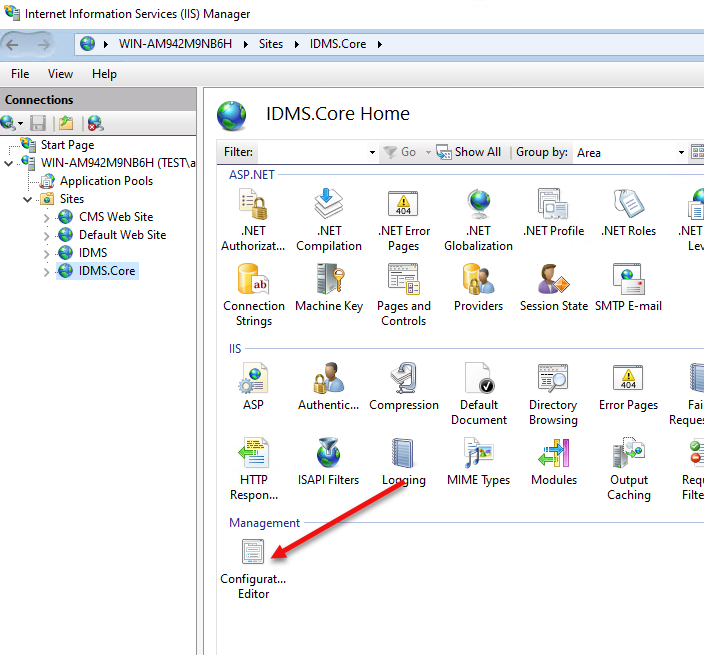Open the Group by Area dropdown
Viewport: 704px width, 655px height.
point(681,153)
